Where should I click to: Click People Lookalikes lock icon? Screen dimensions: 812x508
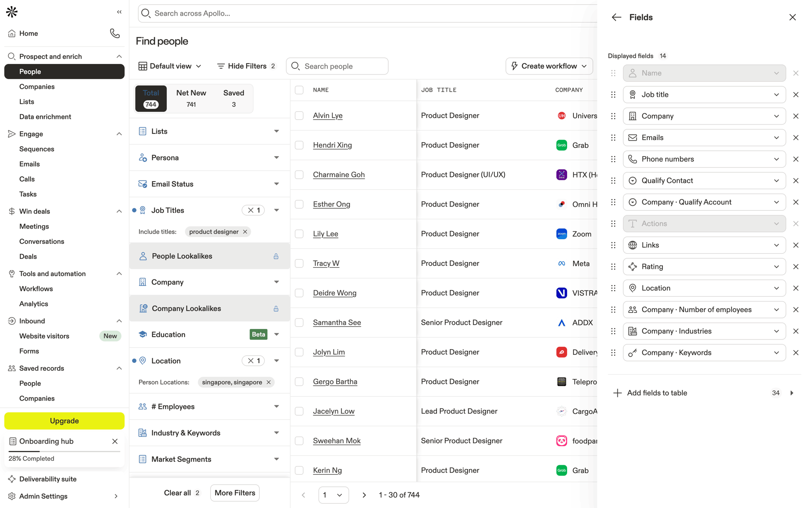276,256
